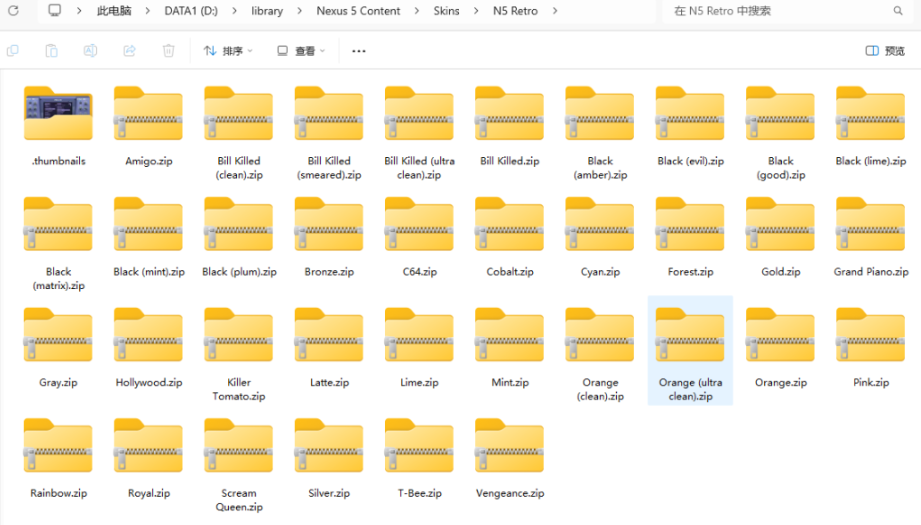Select the Bill Killed.zip icon
921x525 pixels.
pos(509,113)
